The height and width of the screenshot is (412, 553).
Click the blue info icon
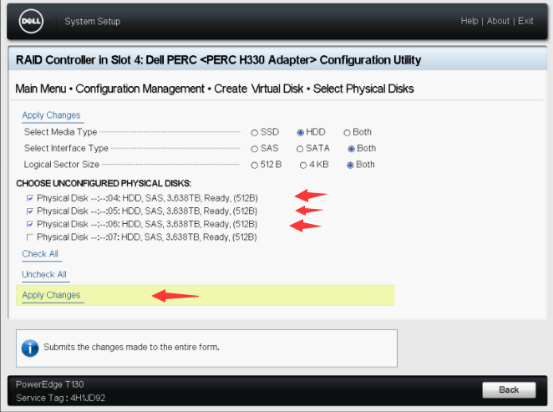[x=30, y=348]
